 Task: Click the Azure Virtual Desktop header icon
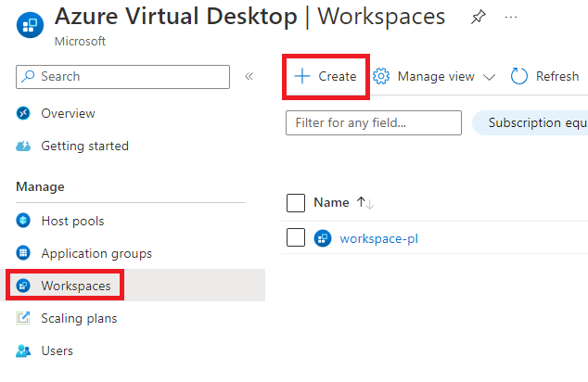pos(30,25)
